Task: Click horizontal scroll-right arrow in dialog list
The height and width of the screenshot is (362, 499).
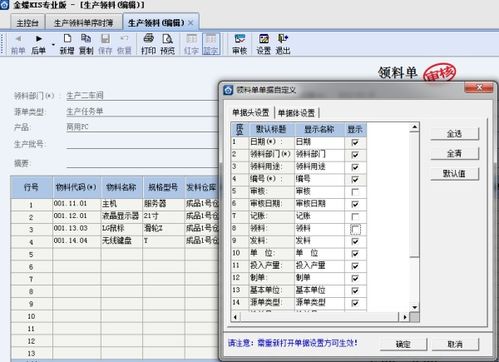Action: click(x=405, y=317)
